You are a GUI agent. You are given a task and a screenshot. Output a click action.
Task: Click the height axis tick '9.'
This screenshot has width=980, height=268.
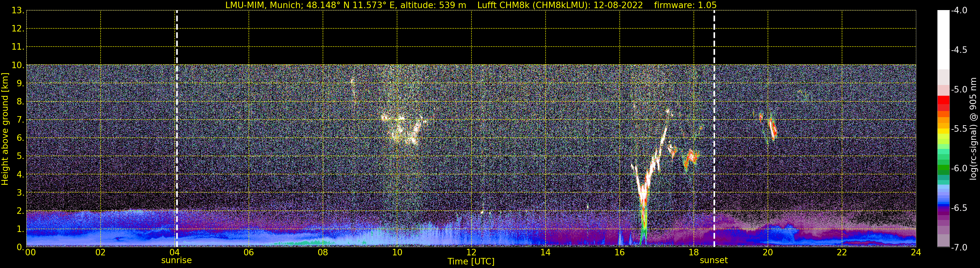point(20,83)
